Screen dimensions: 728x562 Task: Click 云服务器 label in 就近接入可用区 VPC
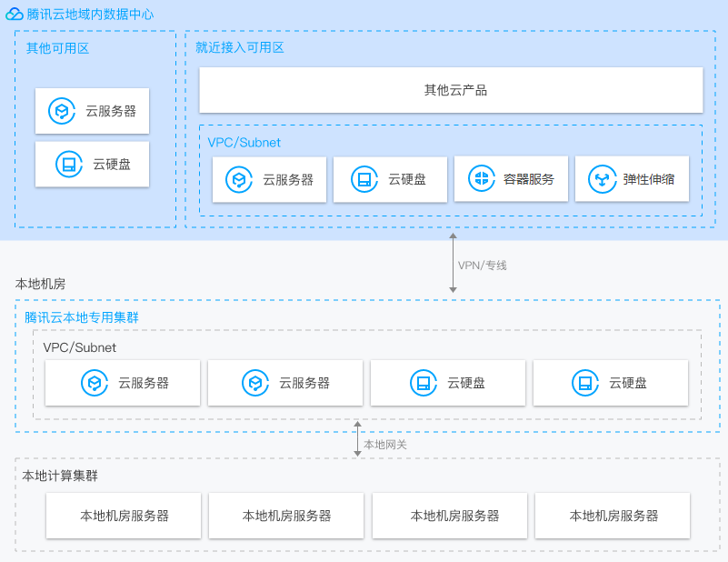pyautogui.click(x=288, y=180)
